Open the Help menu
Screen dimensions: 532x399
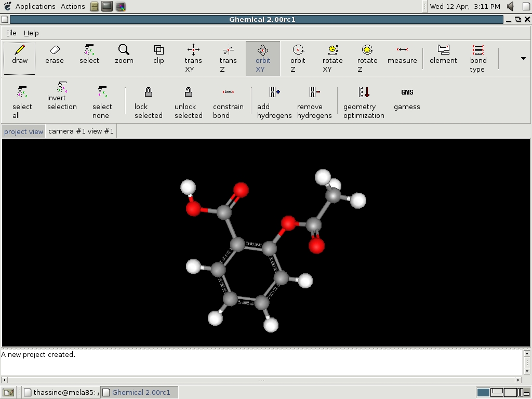(x=31, y=33)
